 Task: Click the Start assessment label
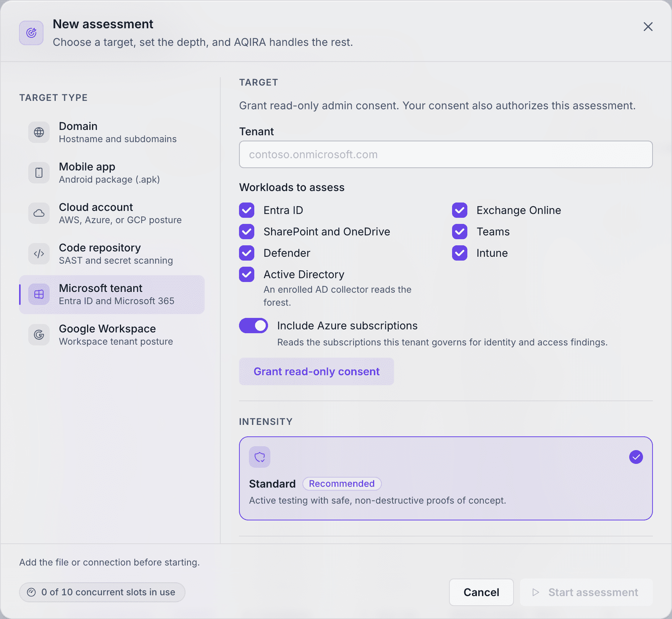tap(593, 592)
